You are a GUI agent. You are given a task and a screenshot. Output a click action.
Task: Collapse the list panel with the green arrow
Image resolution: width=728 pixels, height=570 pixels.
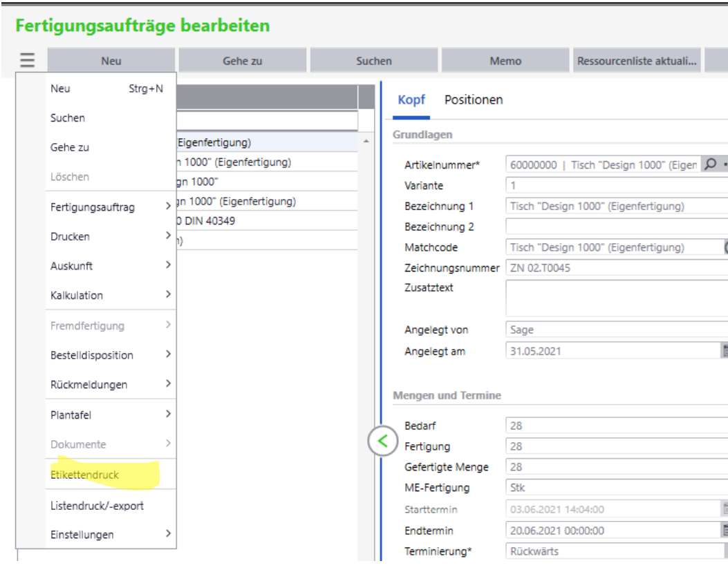(383, 441)
